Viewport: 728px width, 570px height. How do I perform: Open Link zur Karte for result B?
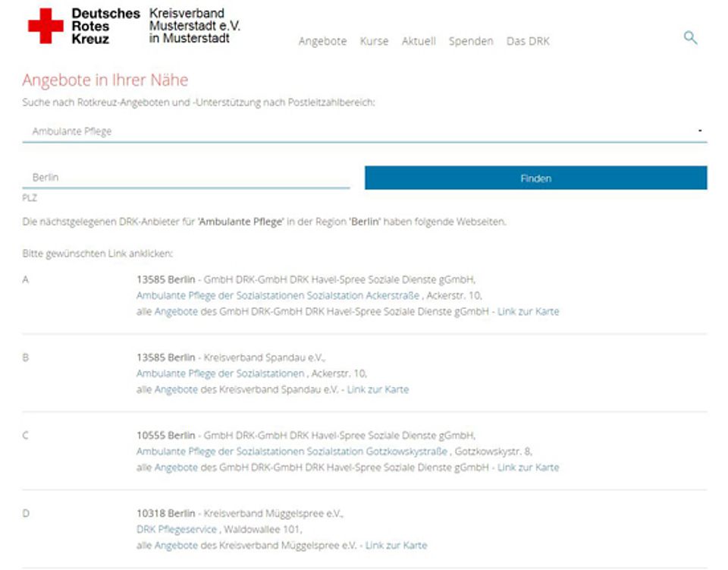click(x=378, y=389)
